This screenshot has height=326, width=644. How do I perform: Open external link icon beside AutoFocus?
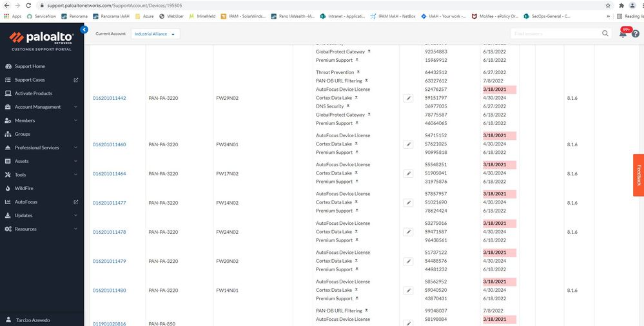click(75, 202)
